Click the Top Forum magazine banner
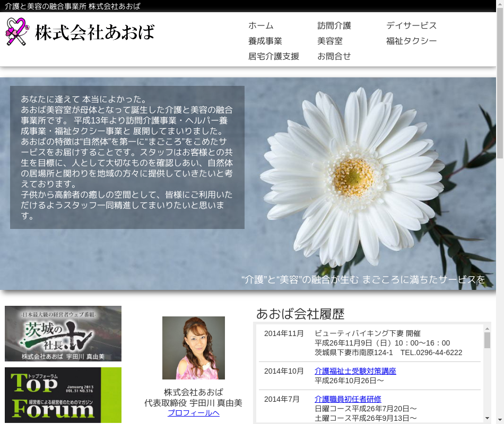 63,395
